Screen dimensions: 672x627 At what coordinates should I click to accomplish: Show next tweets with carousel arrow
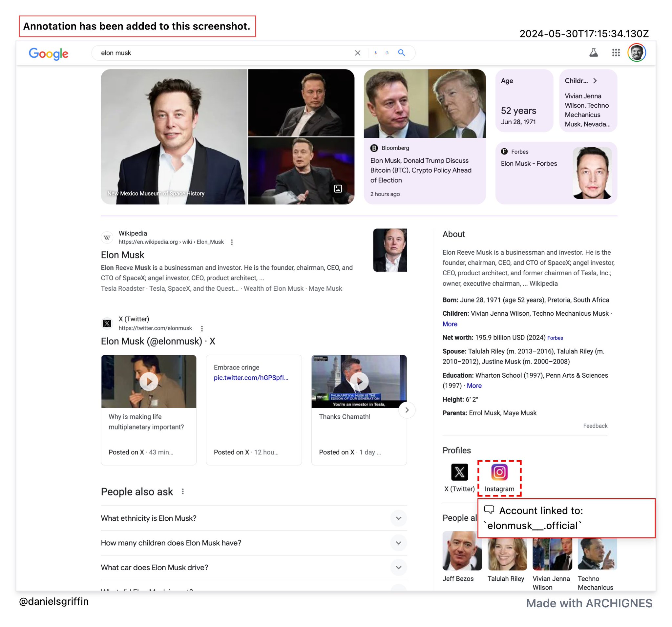coord(407,410)
